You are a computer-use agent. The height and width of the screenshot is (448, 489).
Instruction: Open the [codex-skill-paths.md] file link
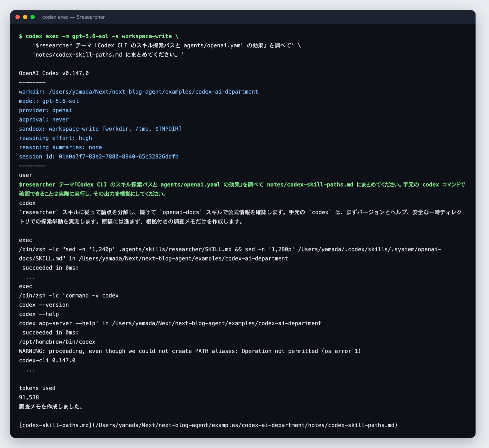pyautogui.click(x=208, y=425)
